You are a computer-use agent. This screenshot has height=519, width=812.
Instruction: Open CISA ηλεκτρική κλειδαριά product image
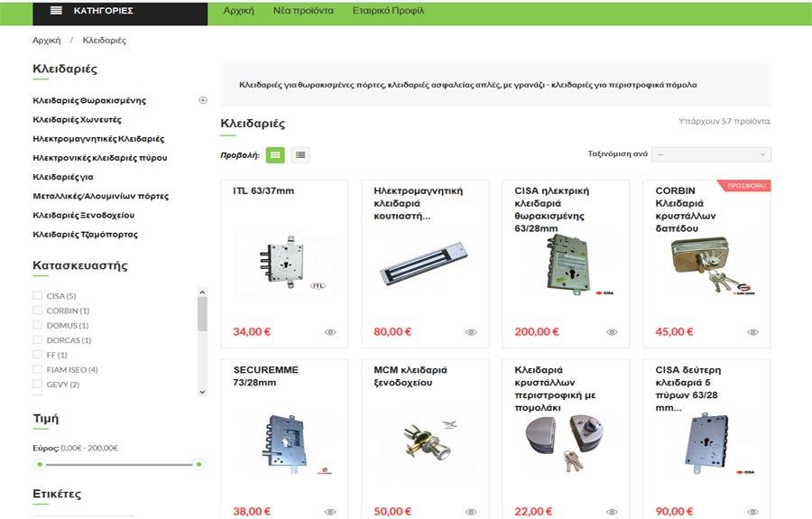click(566, 264)
